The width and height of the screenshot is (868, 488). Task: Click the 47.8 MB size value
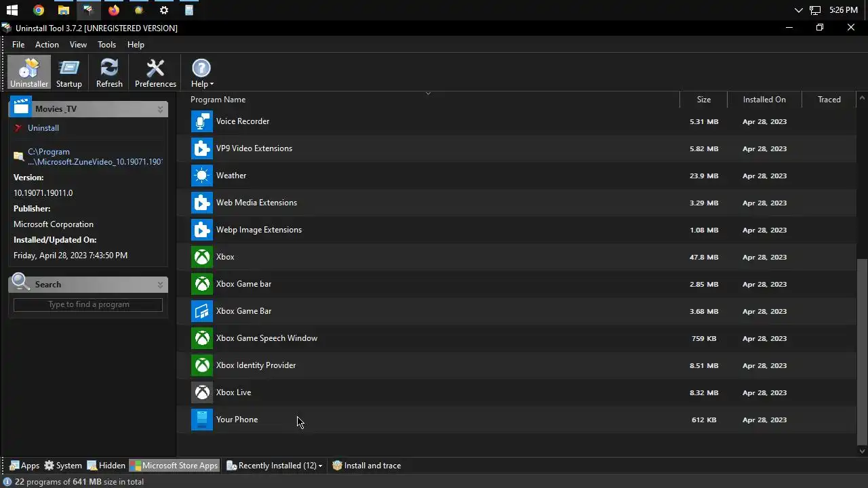pyautogui.click(x=704, y=258)
